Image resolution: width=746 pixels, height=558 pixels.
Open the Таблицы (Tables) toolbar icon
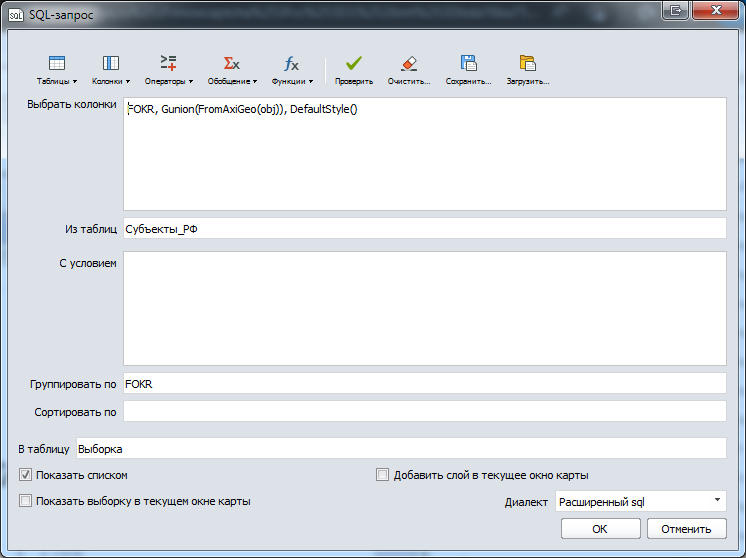click(56, 64)
